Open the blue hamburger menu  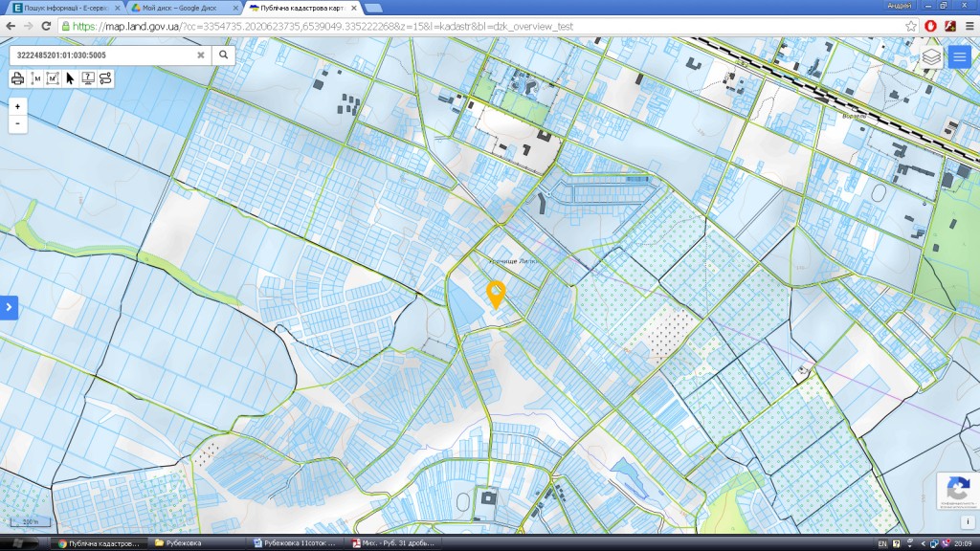coord(959,56)
